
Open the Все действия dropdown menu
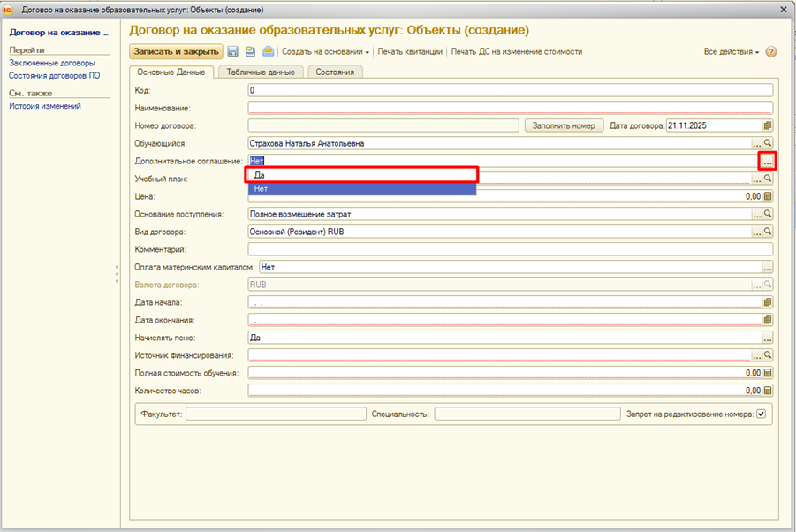coord(731,52)
